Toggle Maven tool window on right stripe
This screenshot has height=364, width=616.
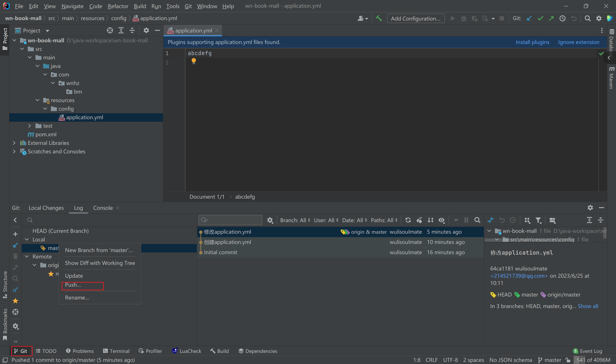pos(611,78)
